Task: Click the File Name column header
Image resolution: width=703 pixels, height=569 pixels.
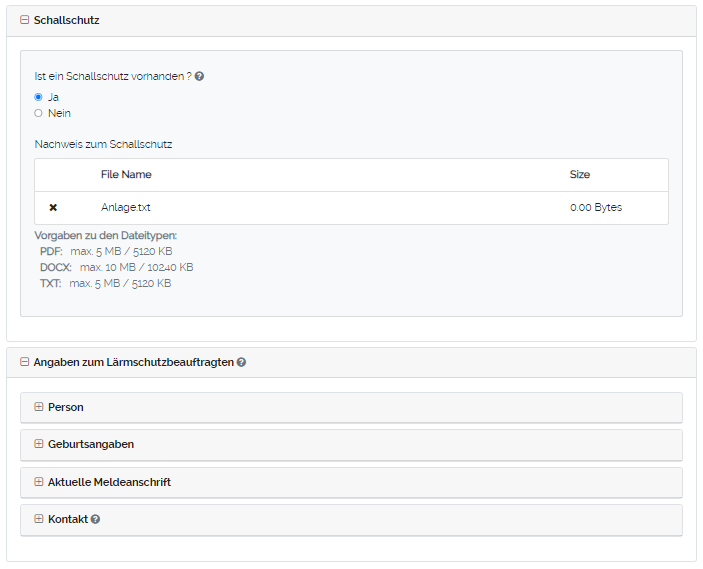Action: pos(126,175)
